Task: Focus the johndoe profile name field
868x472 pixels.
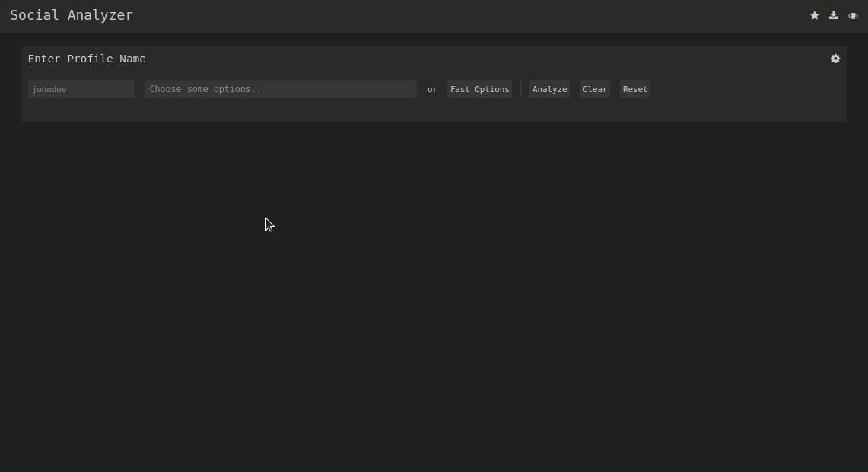Action: (x=81, y=89)
